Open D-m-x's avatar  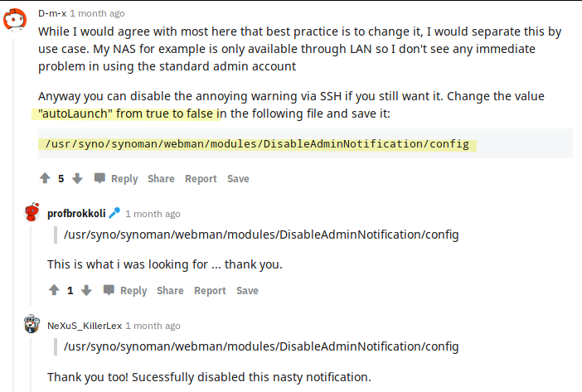tap(15, 19)
